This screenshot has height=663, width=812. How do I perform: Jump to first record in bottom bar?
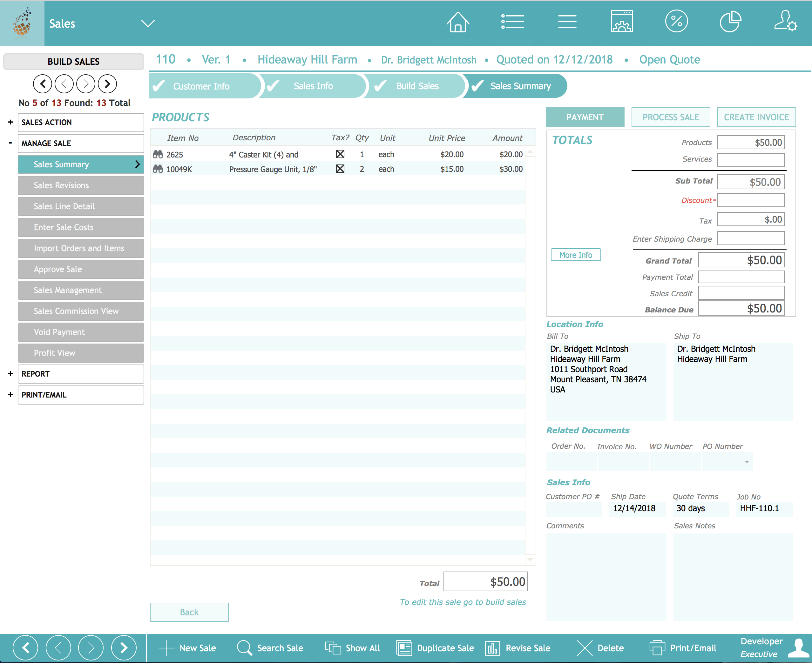[25, 648]
